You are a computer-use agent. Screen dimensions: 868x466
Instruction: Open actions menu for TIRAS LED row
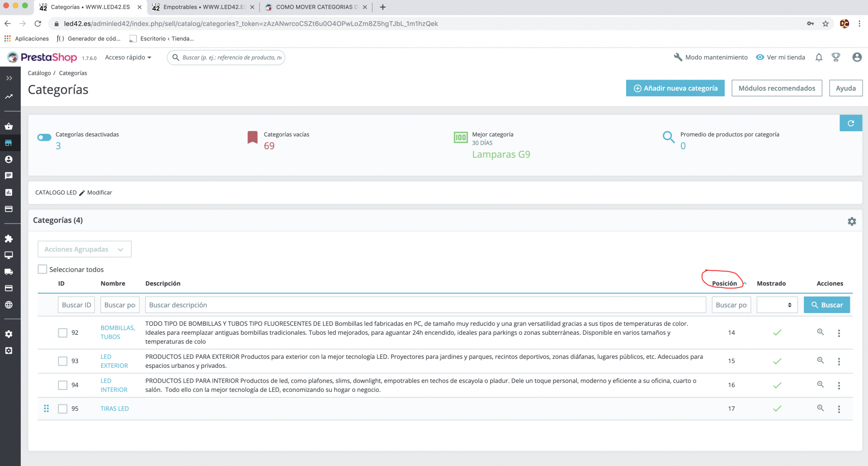pos(839,409)
